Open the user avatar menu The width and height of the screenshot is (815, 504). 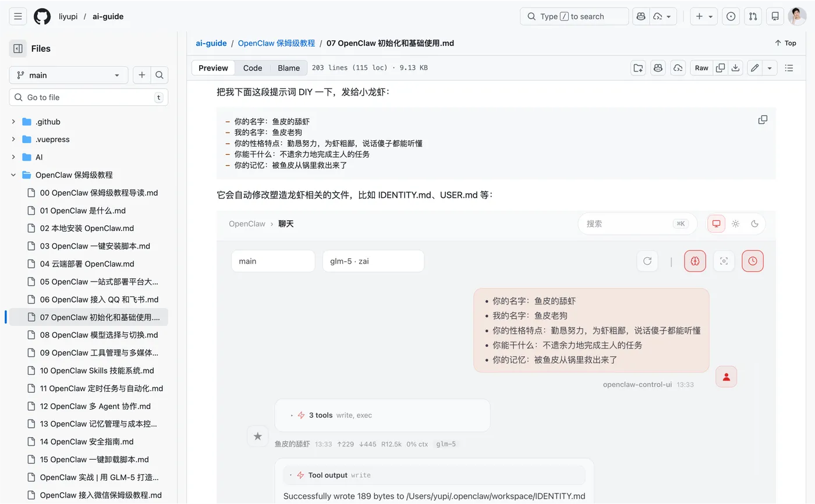pyautogui.click(x=797, y=16)
